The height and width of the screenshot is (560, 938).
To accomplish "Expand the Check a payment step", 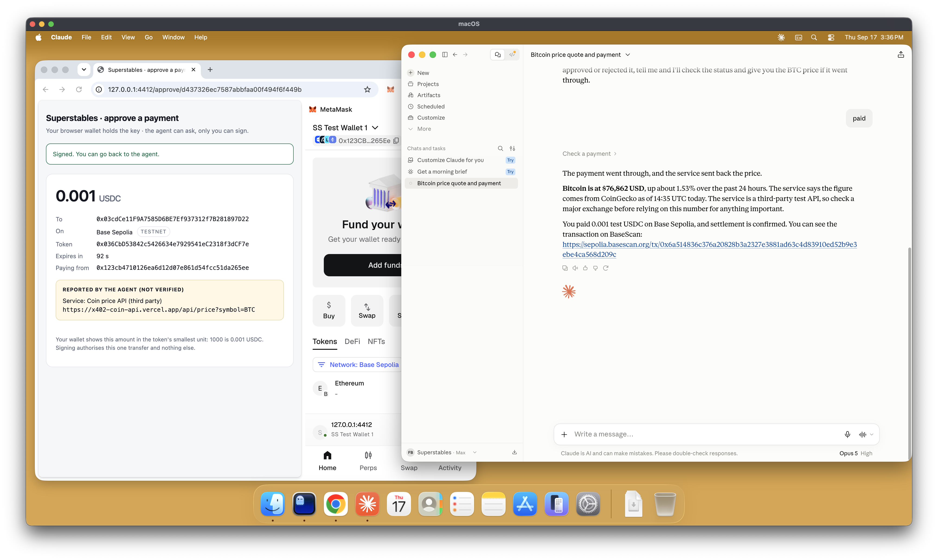I will [x=589, y=154].
